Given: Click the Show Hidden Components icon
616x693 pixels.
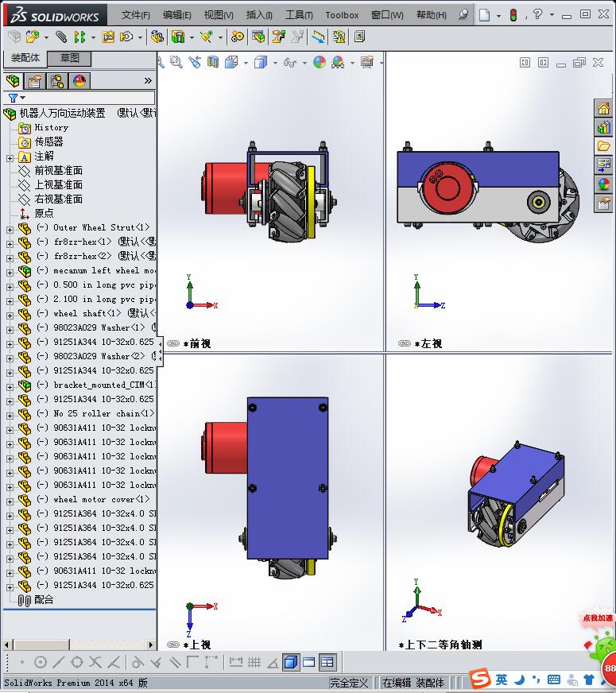Looking at the screenshot, I should (157, 37).
